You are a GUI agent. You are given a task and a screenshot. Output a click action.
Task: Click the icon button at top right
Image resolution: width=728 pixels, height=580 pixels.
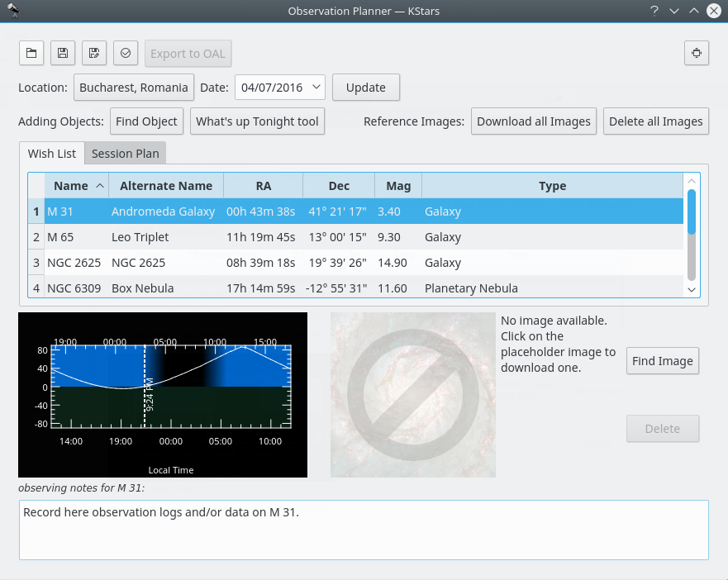[697, 54]
